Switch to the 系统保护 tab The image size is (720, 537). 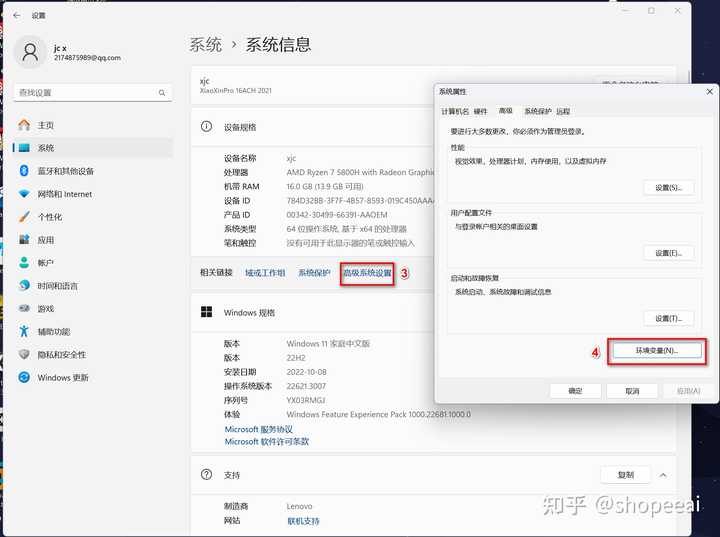click(x=537, y=111)
